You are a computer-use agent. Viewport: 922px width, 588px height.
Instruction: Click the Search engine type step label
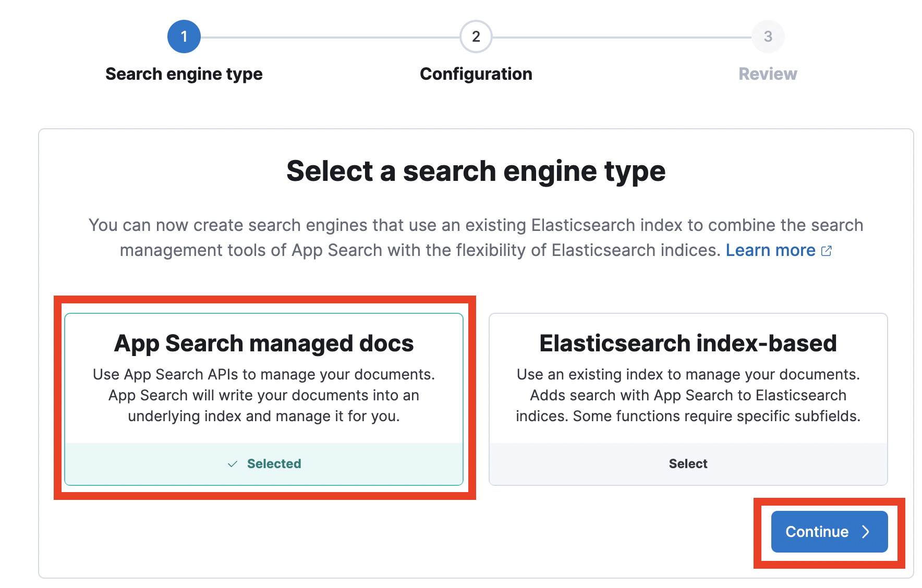[184, 74]
